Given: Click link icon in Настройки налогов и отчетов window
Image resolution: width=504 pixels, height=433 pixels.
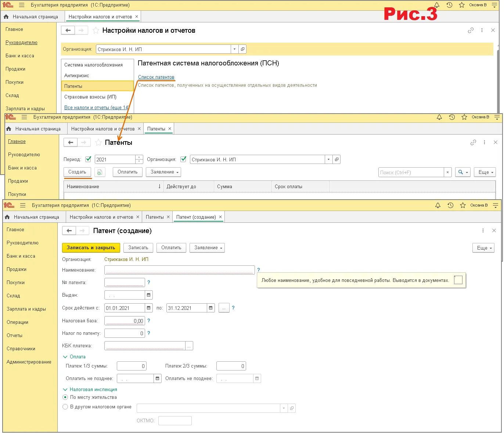Looking at the screenshot, I should tap(471, 30).
